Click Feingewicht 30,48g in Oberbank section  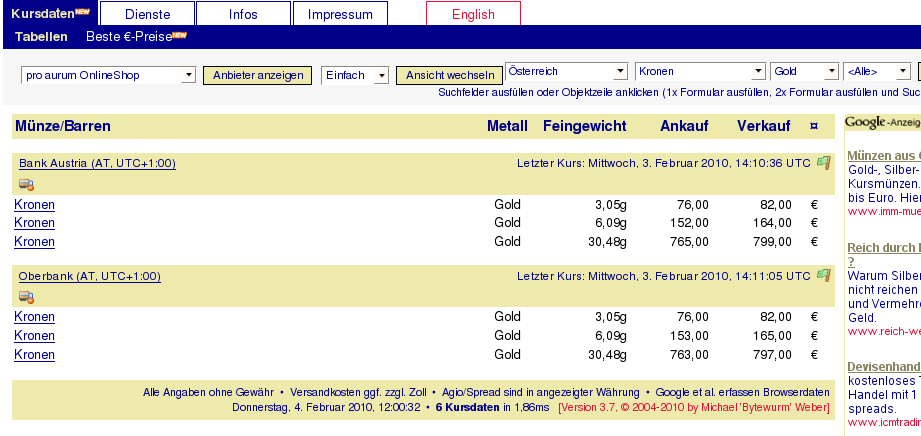(x=607, y=354)
